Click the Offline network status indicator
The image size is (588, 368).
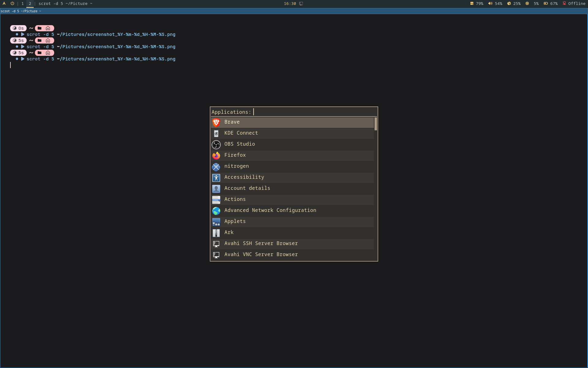pos(574,3)
